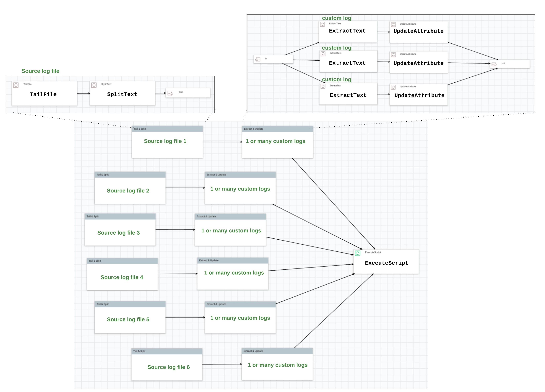Click the top ExtractText processor icon
The width and height of the screenshot is (545, 392).
point(323,24)
